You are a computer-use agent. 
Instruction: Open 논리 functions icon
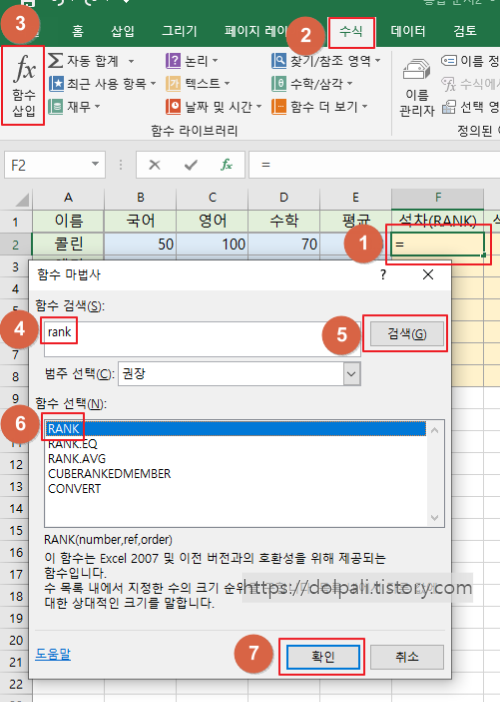click(x=173, y=60)
